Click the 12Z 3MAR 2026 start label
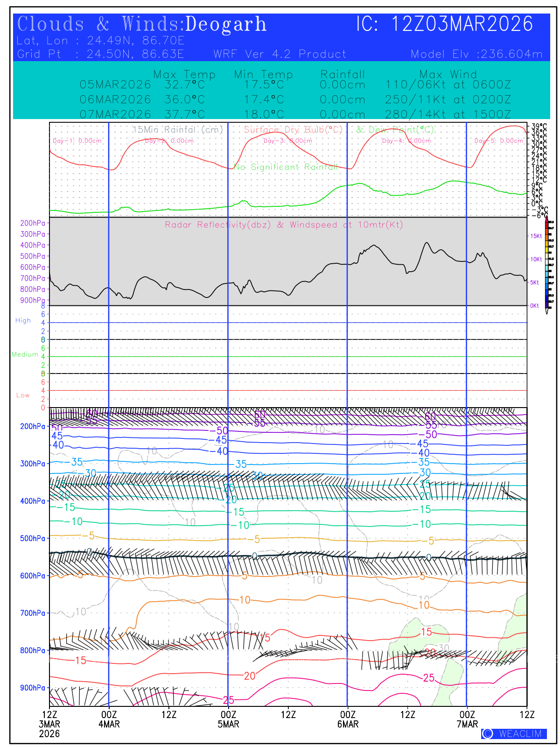 [x=49, y=724]
